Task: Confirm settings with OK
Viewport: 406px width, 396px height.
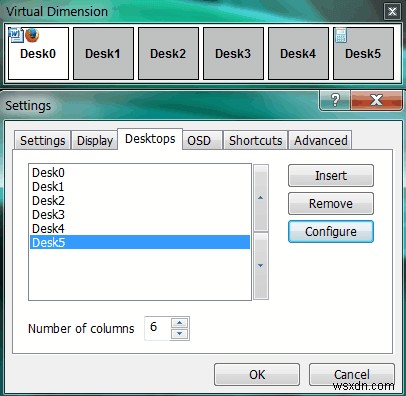Action: coord(257,374)
